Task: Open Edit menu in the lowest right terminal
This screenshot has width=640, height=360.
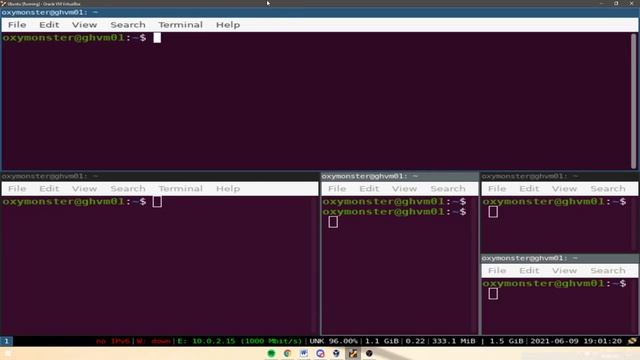Action: pyautogui.click(x=529, y=271)
